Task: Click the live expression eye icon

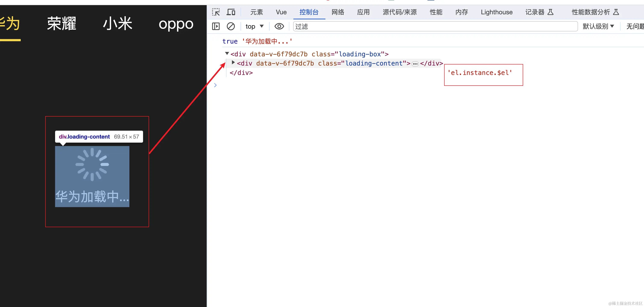Action: [279, 26]
